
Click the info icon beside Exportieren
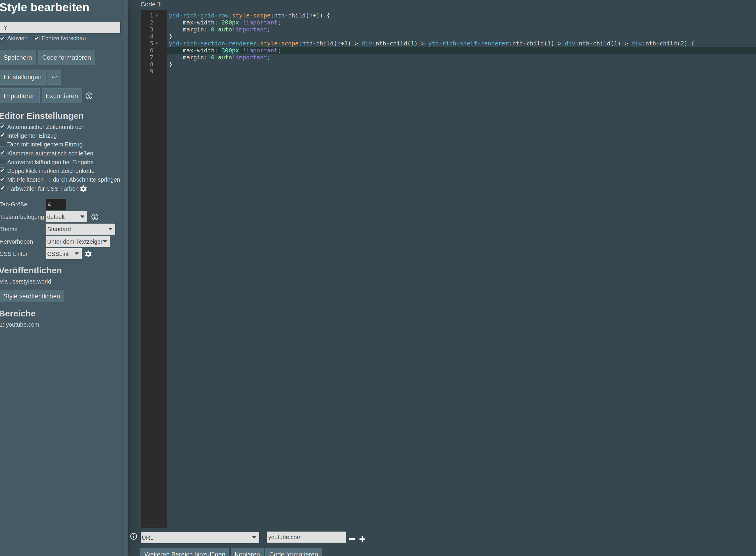[x=89, y=96]
